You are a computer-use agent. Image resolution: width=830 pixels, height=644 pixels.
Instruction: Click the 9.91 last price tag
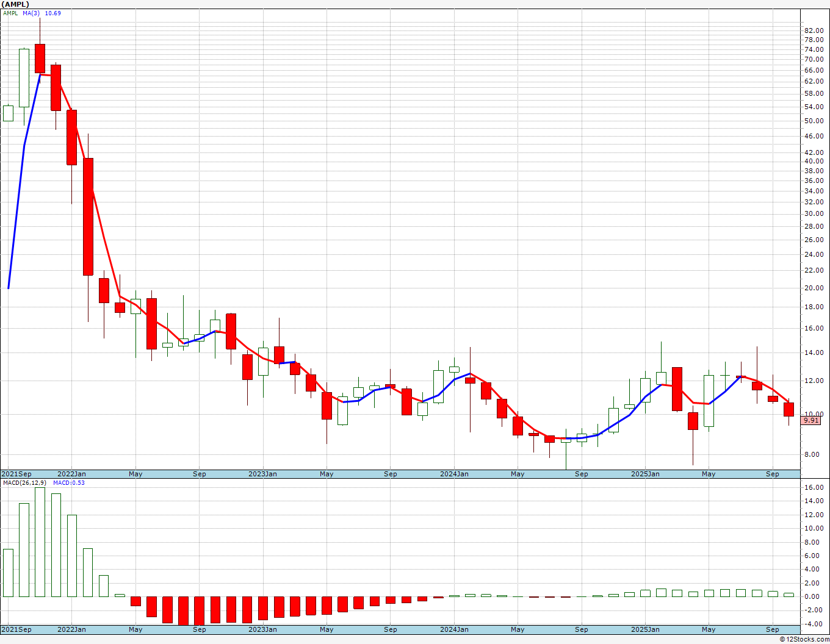coord(811,420)
